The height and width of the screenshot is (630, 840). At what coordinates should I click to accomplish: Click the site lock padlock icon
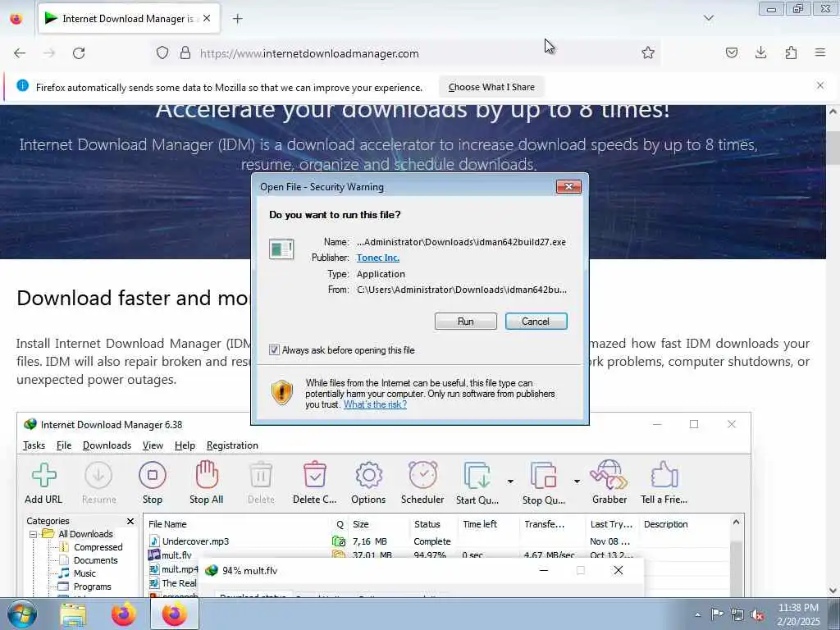pyautogui.click(x=185, y=53)
